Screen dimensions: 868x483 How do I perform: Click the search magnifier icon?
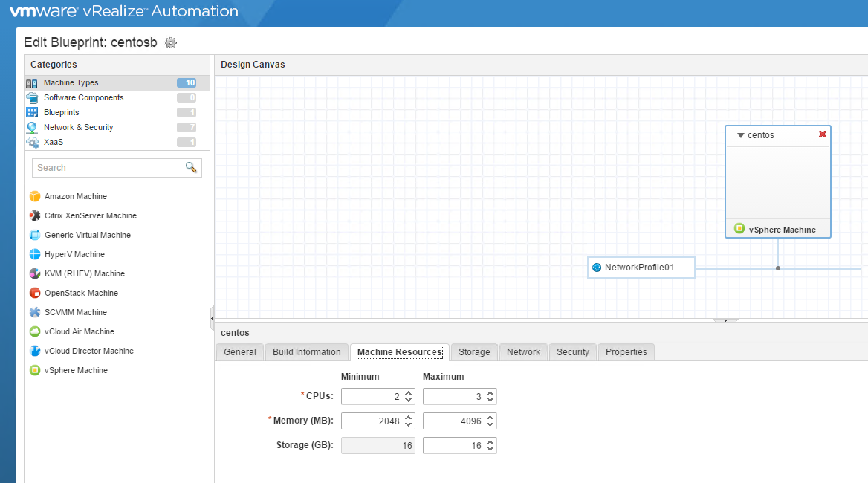click(191, 167)
